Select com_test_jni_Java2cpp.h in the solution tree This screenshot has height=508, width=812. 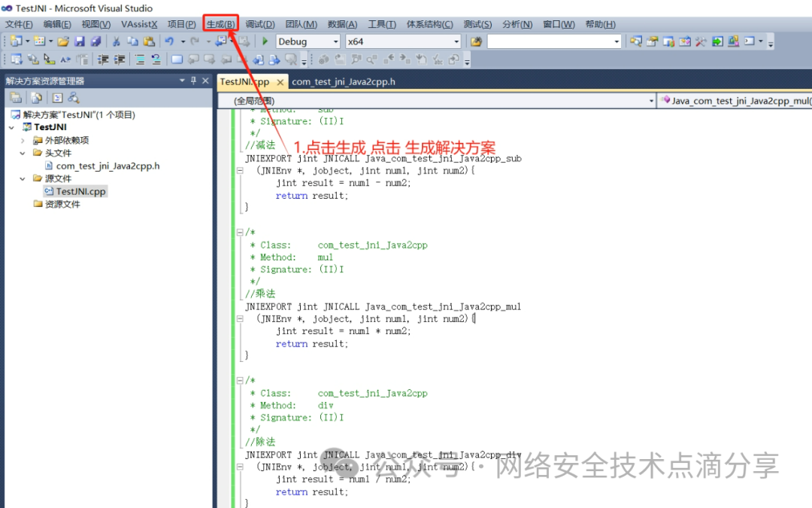coord(108,166)
